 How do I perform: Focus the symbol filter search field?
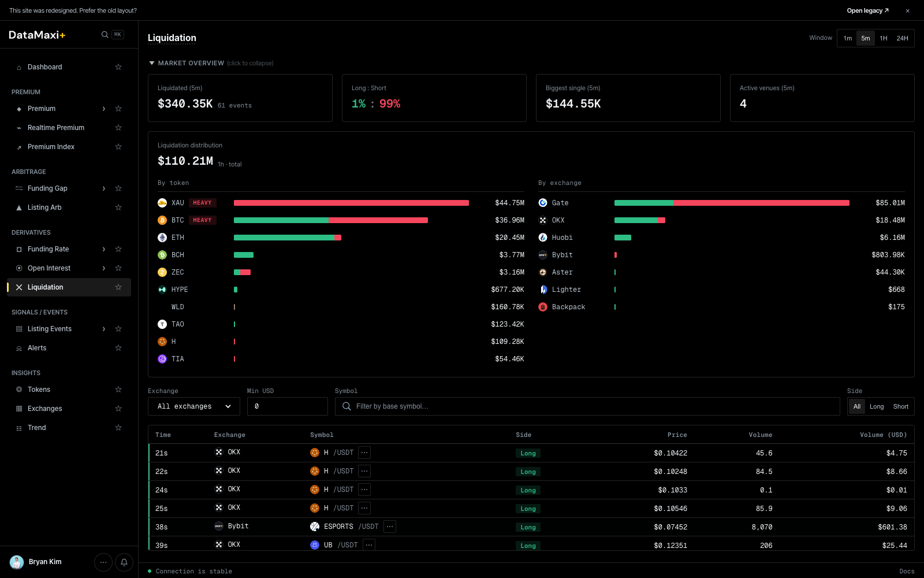pos(587,406)
